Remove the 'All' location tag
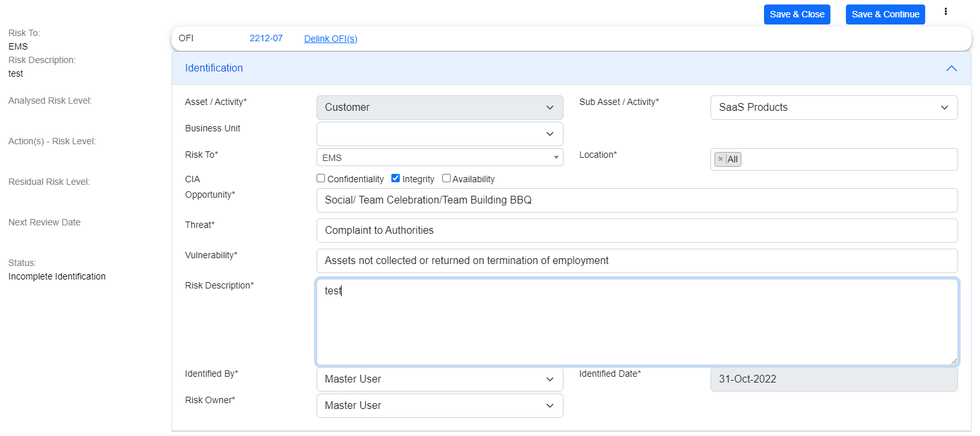The image size is (980, 436). point(721,159)
